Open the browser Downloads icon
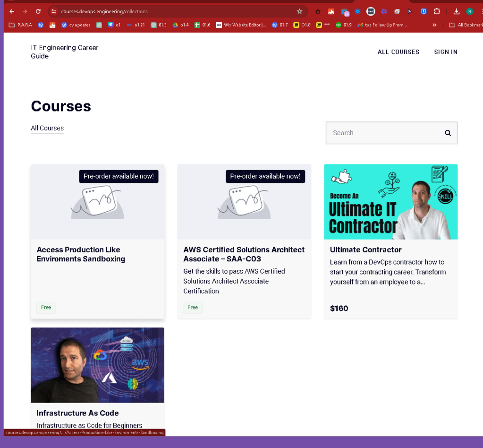The image size is (483, 448). point(457,11)
